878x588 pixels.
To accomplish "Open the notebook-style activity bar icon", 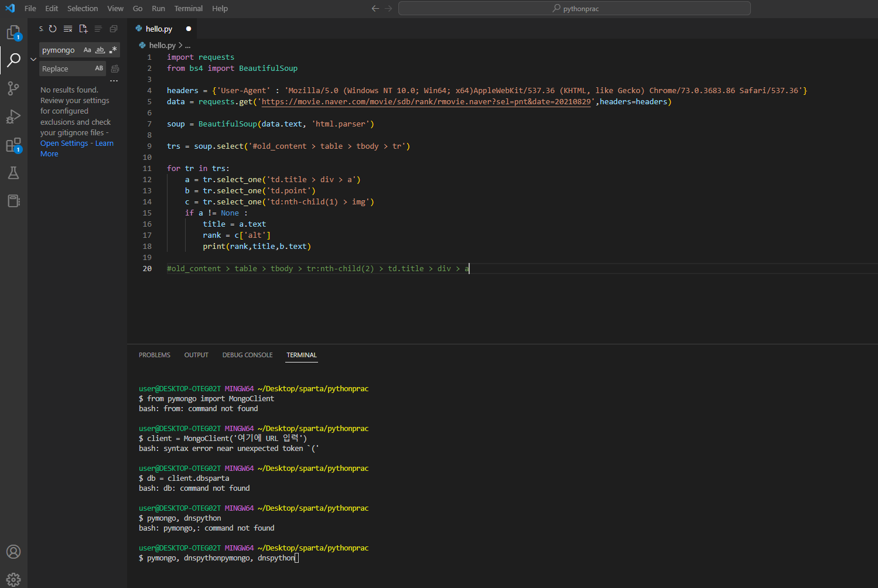I will tap(13, 201).
